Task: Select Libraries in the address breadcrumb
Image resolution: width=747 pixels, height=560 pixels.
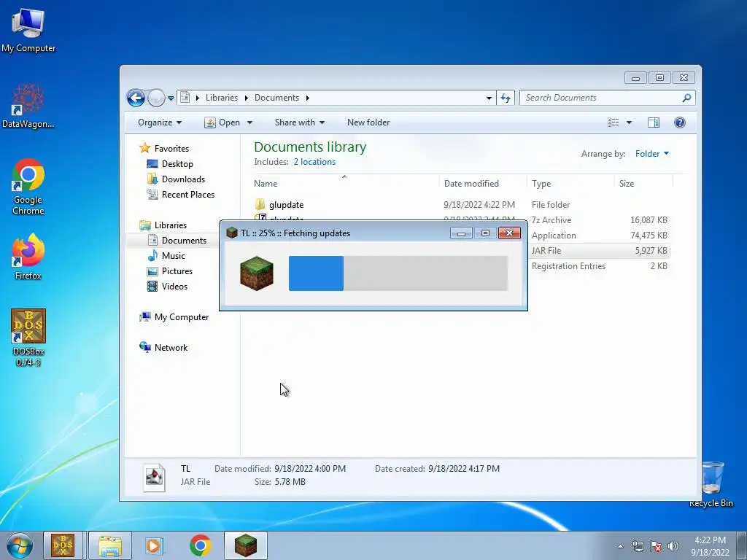Action: pos(222,98)
